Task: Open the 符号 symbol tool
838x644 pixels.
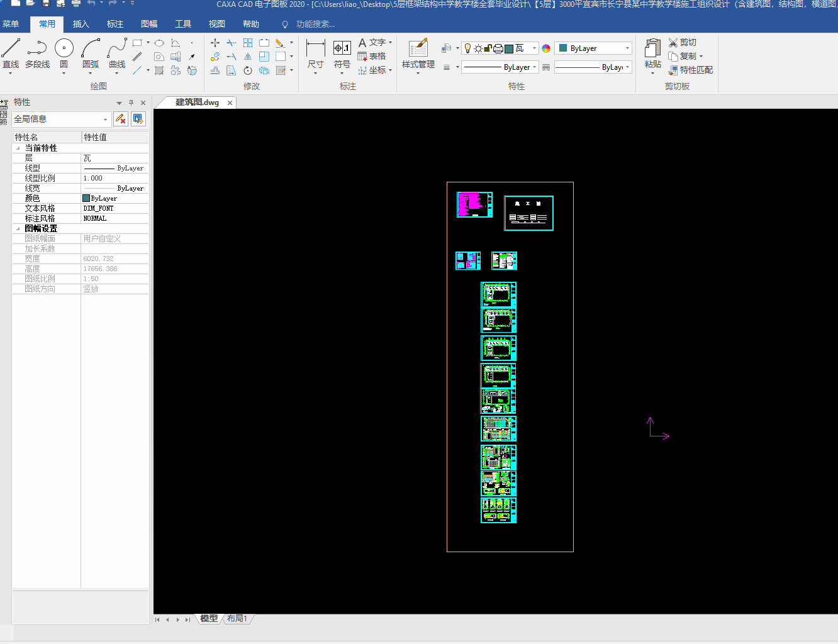Action: click(x=342, y=55)
